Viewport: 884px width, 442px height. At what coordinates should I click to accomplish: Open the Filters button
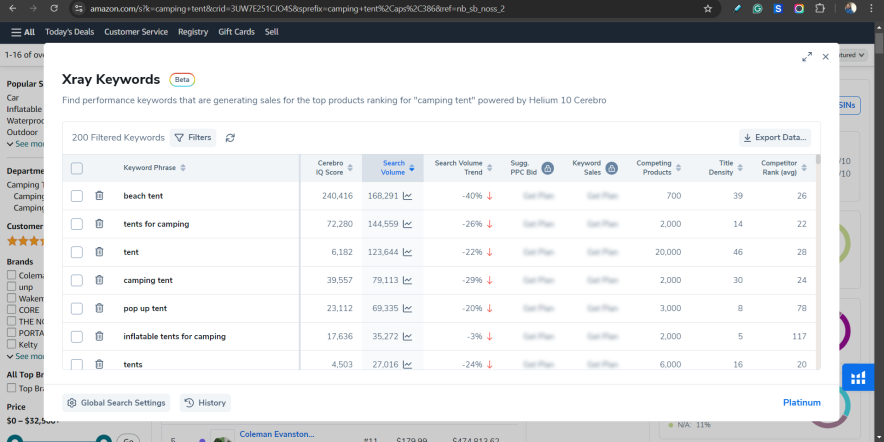[x=193, y=138]
